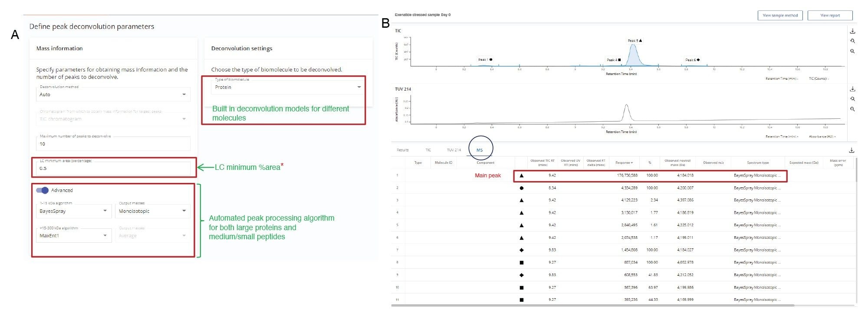Click the Molecule ID column header
The width and height of the screenshot is (868, 319).
tap(444, 163)
